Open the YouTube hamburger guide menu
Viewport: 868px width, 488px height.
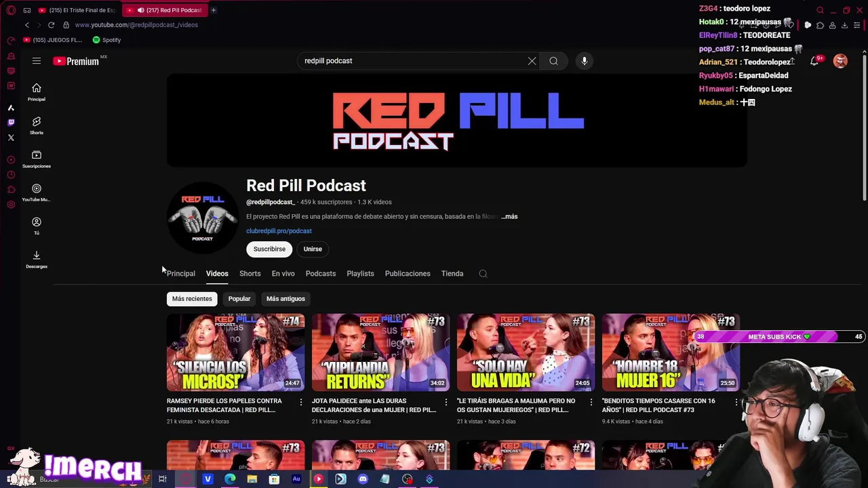37,61
